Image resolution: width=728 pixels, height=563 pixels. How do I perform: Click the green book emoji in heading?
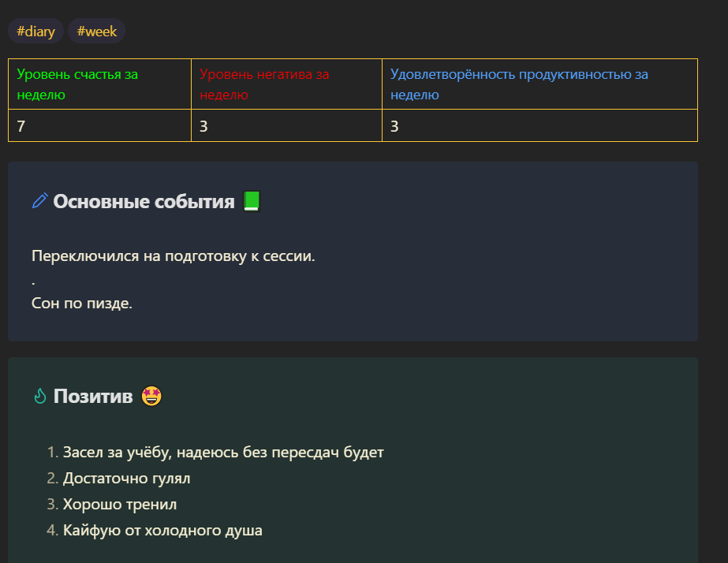click(252, 201)
